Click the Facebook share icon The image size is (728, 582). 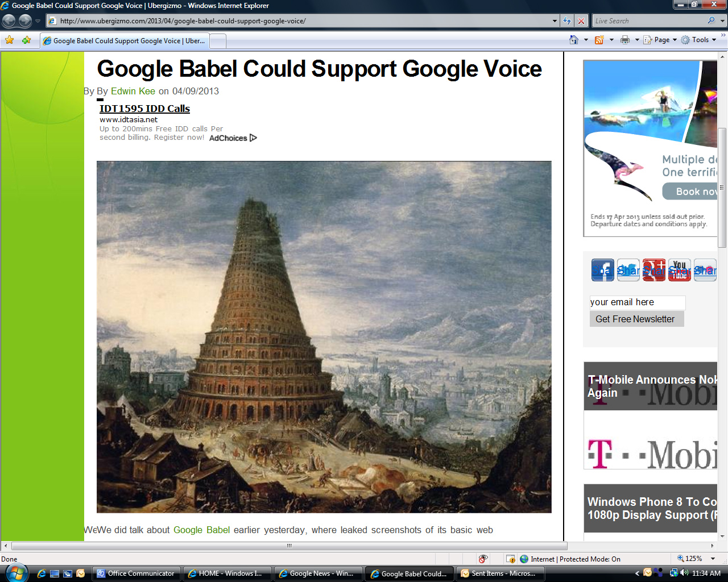click(602, 270)
